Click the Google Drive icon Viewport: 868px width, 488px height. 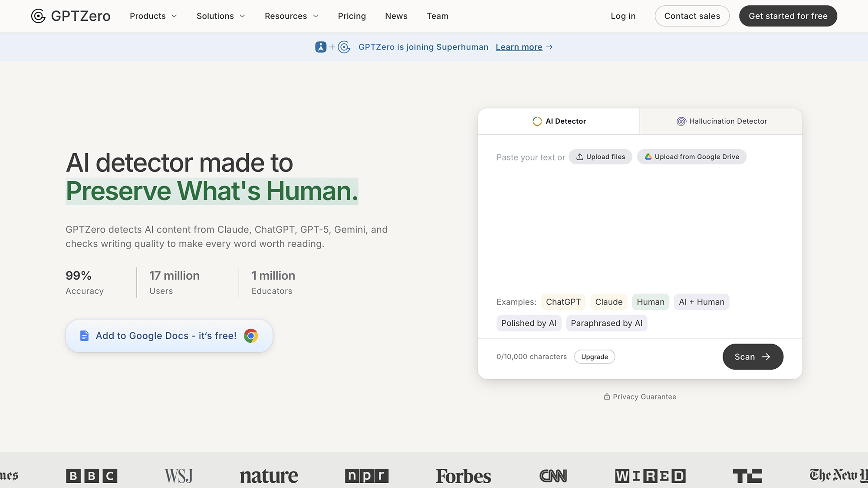[x=648, y=157]
